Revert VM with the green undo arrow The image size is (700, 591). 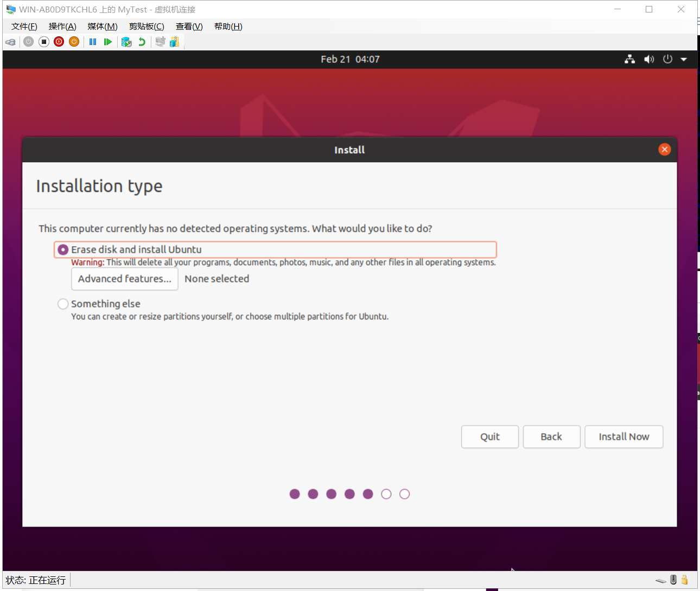(142, 42)
